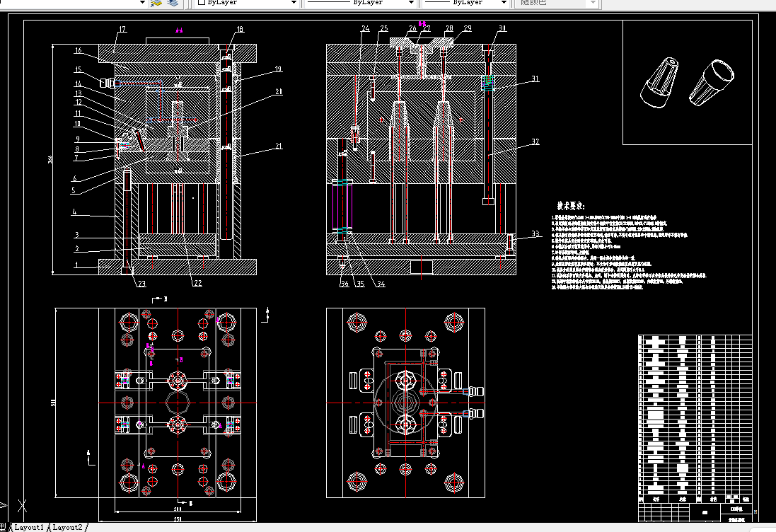The height and width of the screenshot is (532, 776).
Task: Expand the layer name dropdown arrow
Action: click(142, 2)
